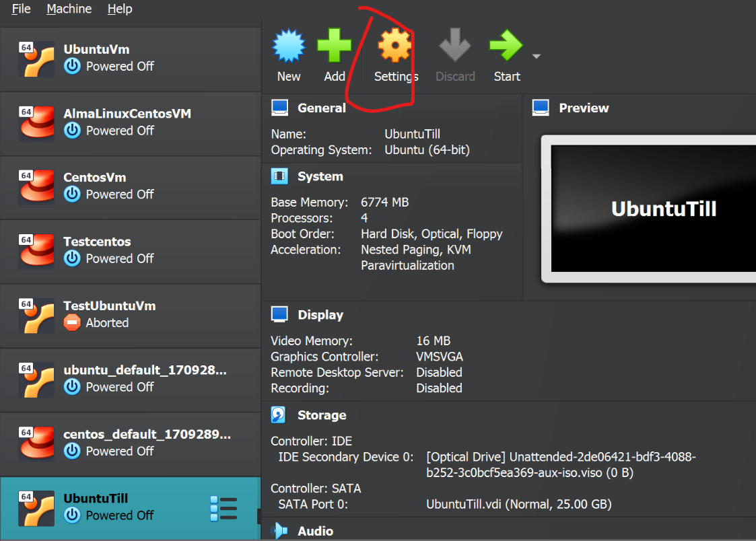The height and width of the screenshot is (541, 756).
Task: Click the System section chip icon
Action: (279, 176)
